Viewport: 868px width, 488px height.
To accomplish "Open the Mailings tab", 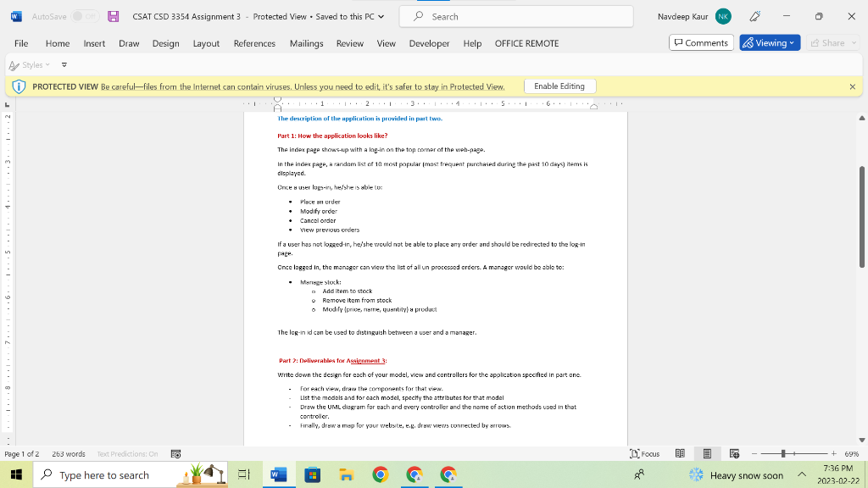I will (306, 43).
